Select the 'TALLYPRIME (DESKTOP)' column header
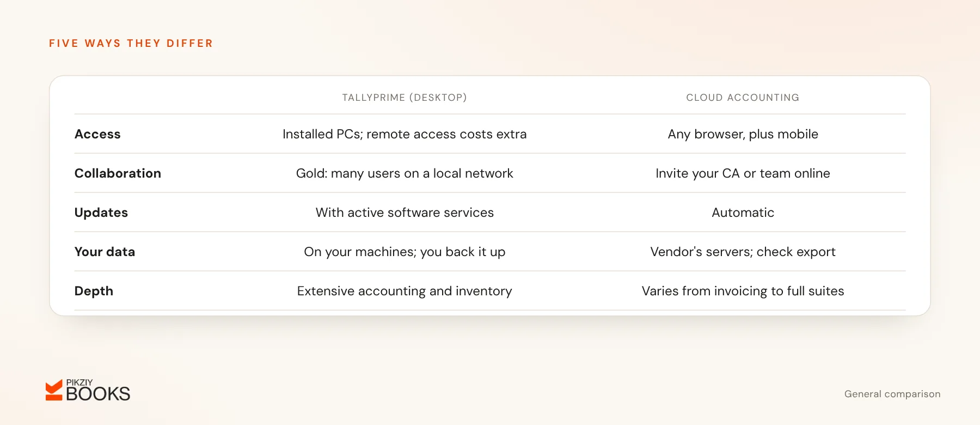980x425 pixels. (405, 98)
